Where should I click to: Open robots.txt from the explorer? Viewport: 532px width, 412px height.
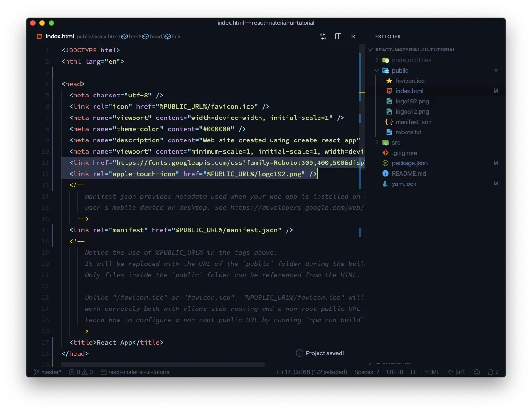coord(408,132)
